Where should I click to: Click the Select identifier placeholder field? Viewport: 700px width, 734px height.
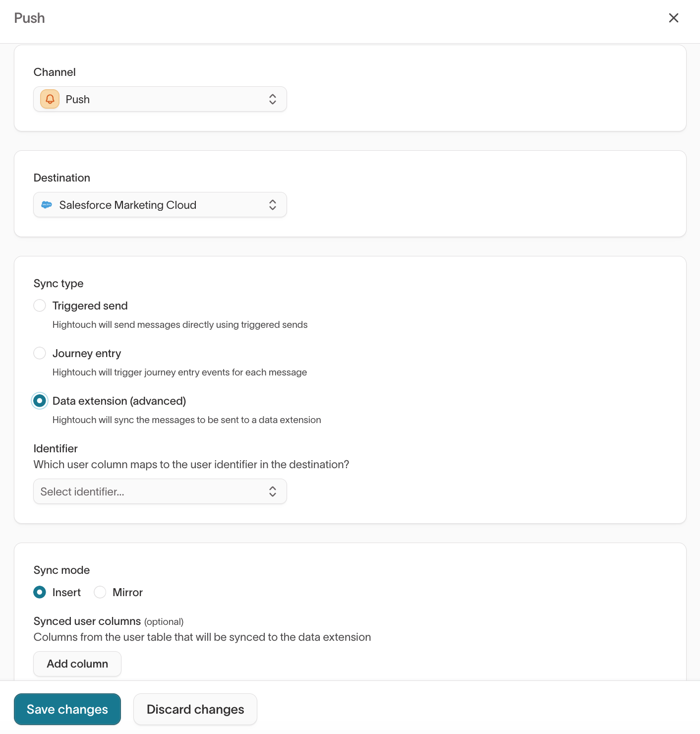pyautogui.click(x=124, y=491)
